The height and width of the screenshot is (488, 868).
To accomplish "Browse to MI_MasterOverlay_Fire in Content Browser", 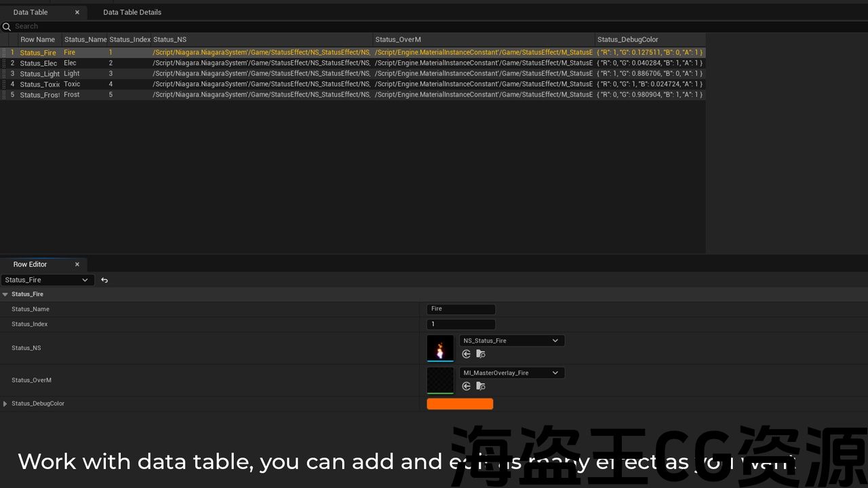I will tap(481, 386).
